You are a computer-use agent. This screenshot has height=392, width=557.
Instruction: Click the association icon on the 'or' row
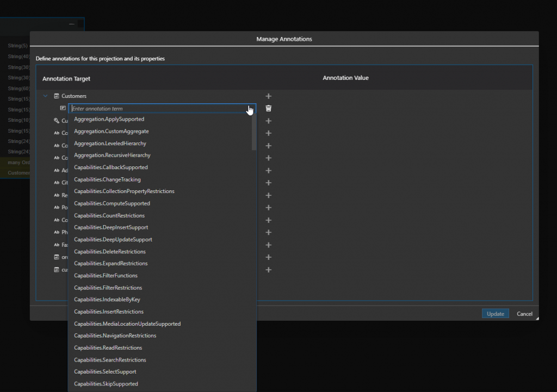pos(57,257)
